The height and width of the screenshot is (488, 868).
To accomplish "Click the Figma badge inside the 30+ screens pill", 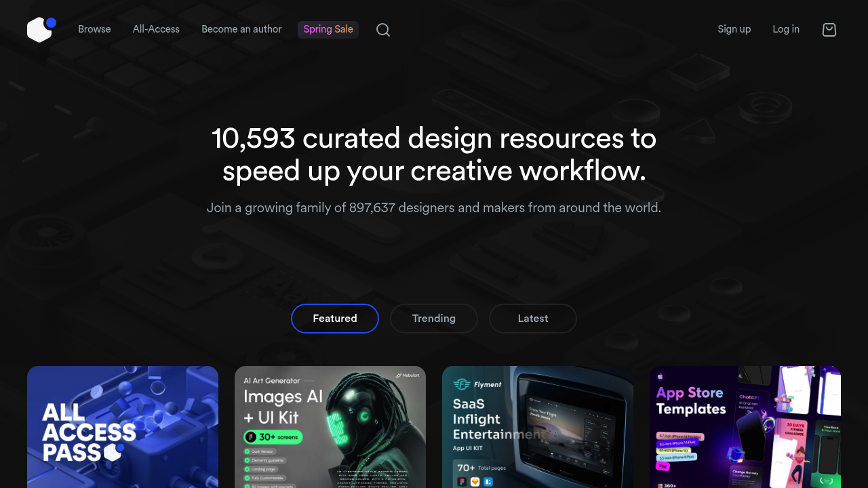I will (x=251, y=436).
